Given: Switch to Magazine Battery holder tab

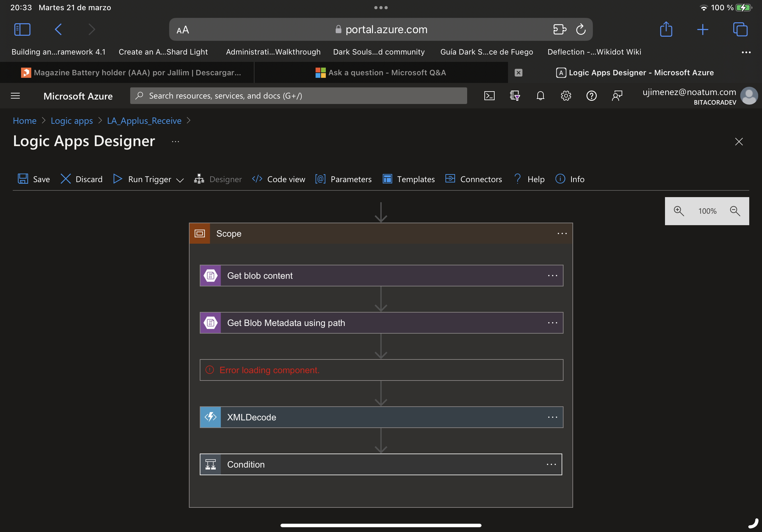Looking at the screenshot, I should (x=131, y=73).
